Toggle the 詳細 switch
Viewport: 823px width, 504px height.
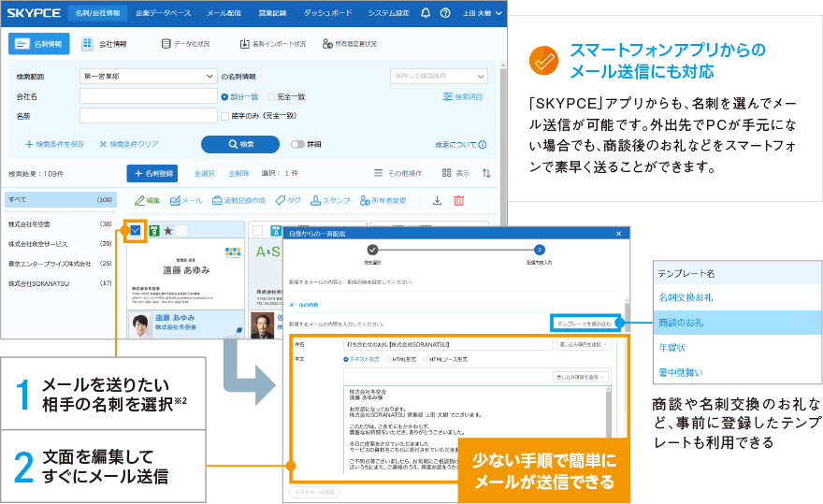click(x=297, y=144)
